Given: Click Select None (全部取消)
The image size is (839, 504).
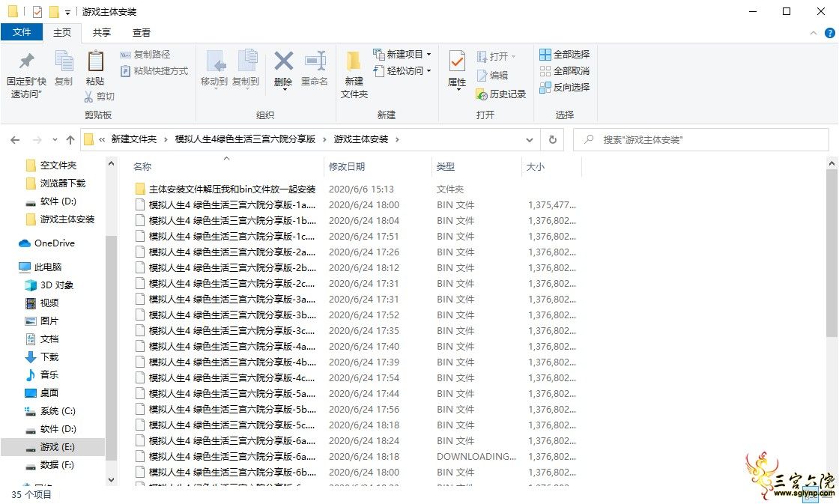Looking at the screenshot, I should tap(565, 70).
